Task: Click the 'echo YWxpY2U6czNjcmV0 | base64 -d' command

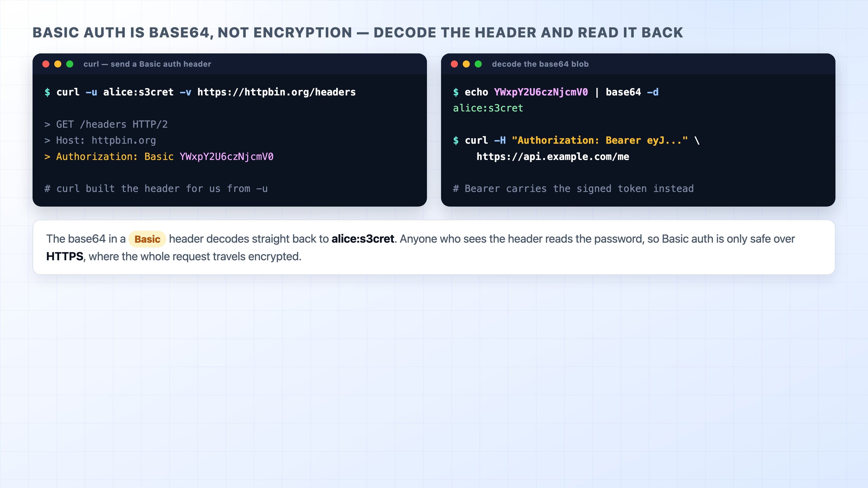Action: point(556,92)
